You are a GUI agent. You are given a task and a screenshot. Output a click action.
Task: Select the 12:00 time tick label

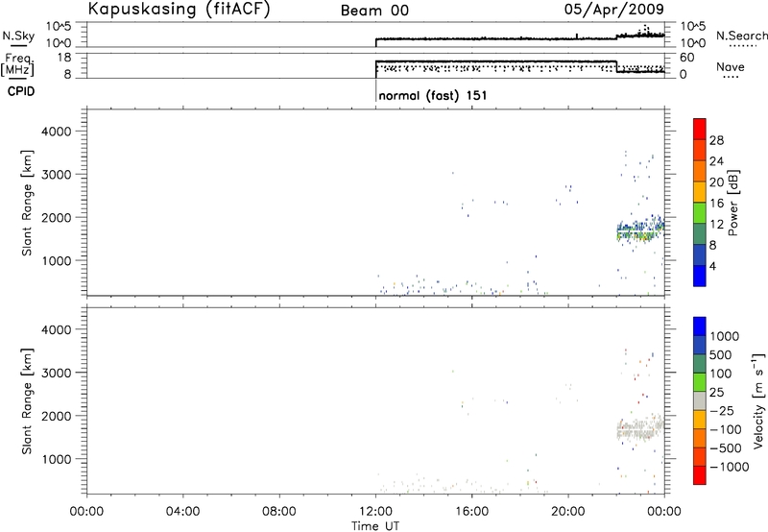[x=375, y=512]
